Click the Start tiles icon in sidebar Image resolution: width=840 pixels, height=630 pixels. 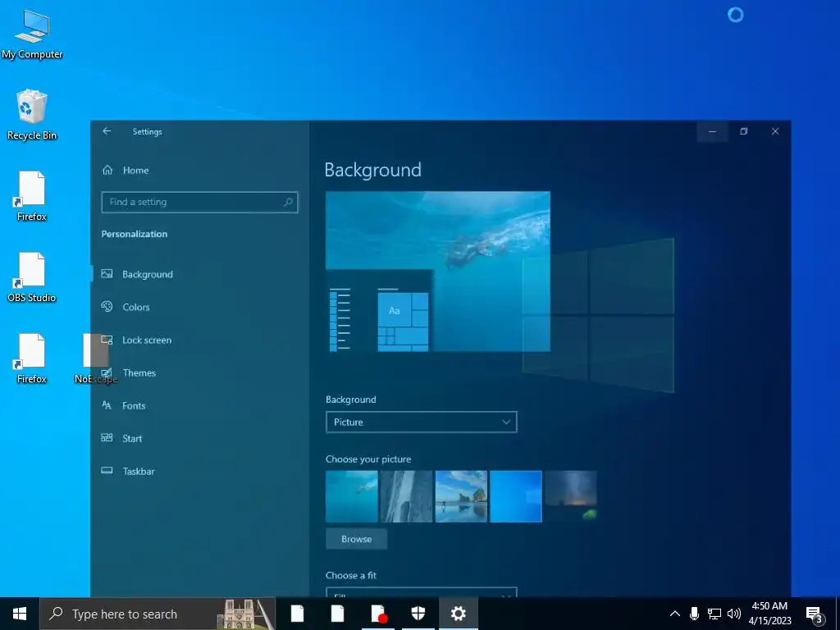(107, 438)
